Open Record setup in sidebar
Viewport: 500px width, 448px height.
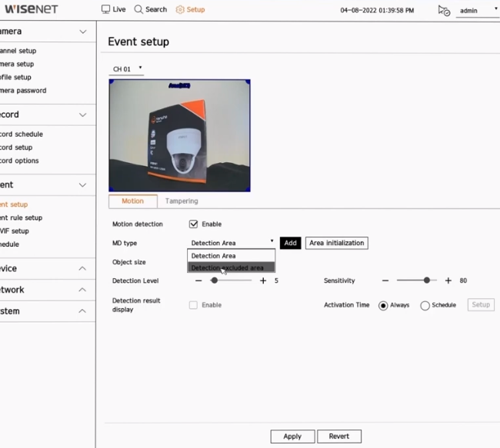click(16, 148)
